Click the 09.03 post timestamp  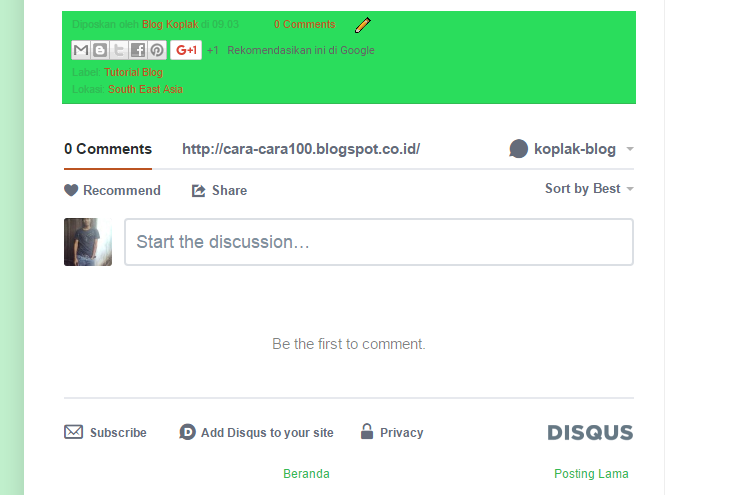tap(225, 24)
